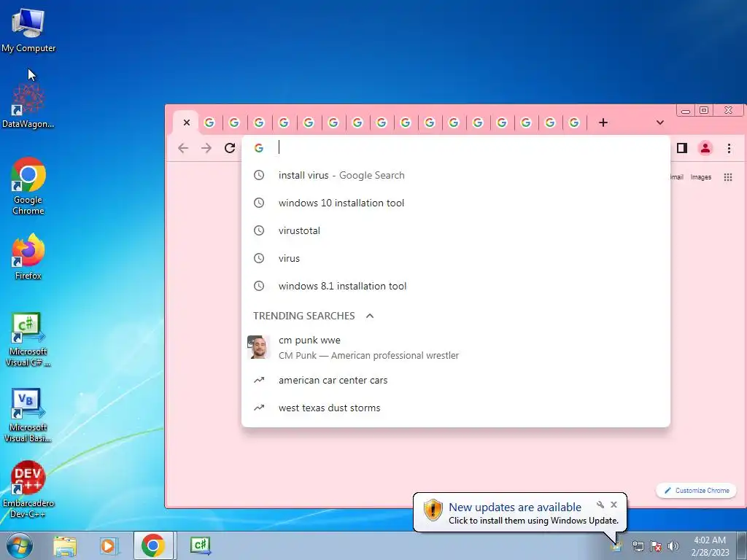747x560 pixels.
Task: Open the Google apps grid
Action: coord(728,177)
